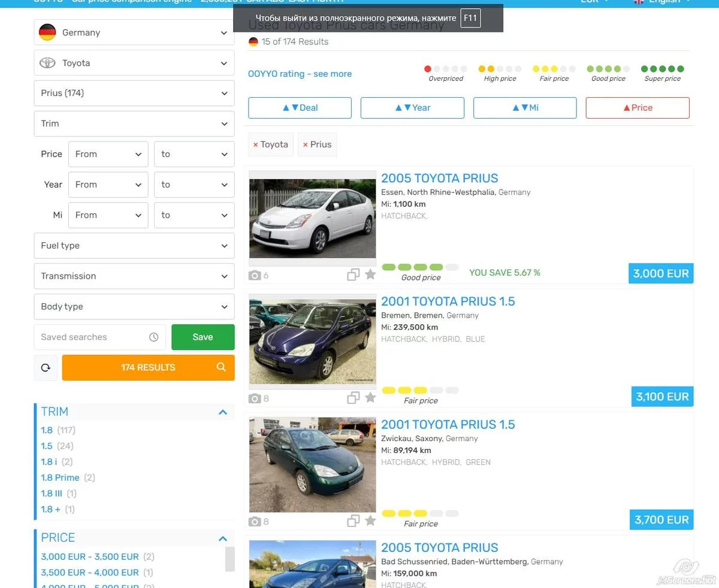Click the clock icon in Saved searches

click(153, 337)
